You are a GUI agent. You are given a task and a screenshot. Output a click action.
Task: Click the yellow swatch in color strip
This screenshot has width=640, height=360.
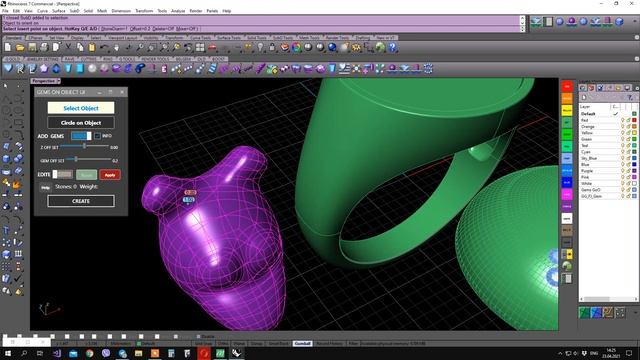click(567, 111)
